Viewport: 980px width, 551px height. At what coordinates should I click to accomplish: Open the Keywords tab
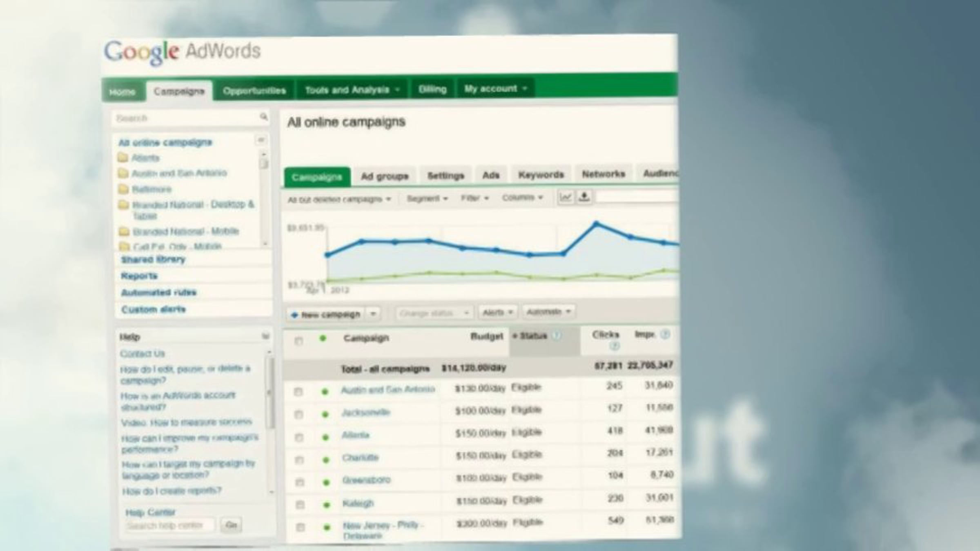(541, 175)
